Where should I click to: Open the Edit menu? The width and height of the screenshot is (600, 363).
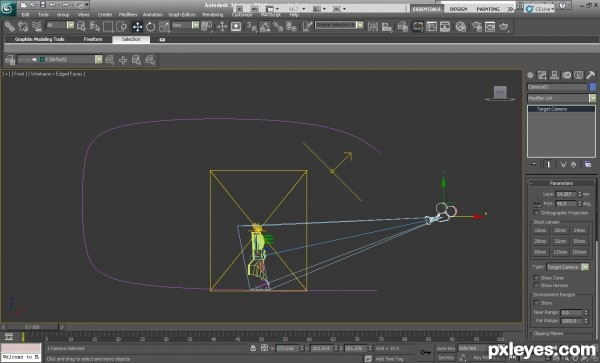point(25,15)
